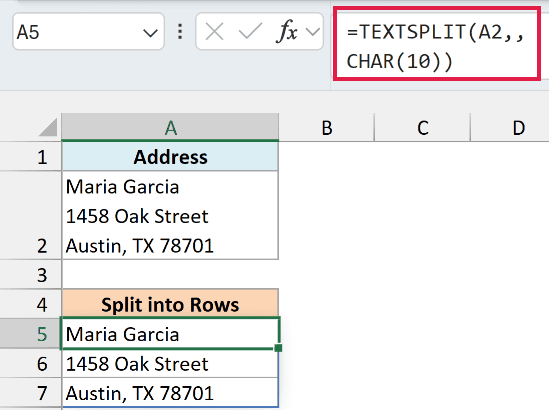Select row 4 header
This screenshot has width=549, height=410.
coord(31,304)
